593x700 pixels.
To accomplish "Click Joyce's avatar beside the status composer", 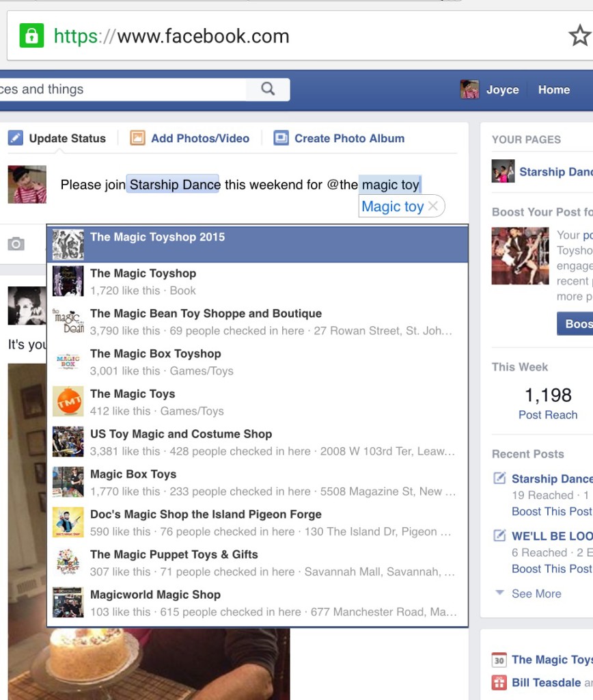I will (x=27, y=185).
